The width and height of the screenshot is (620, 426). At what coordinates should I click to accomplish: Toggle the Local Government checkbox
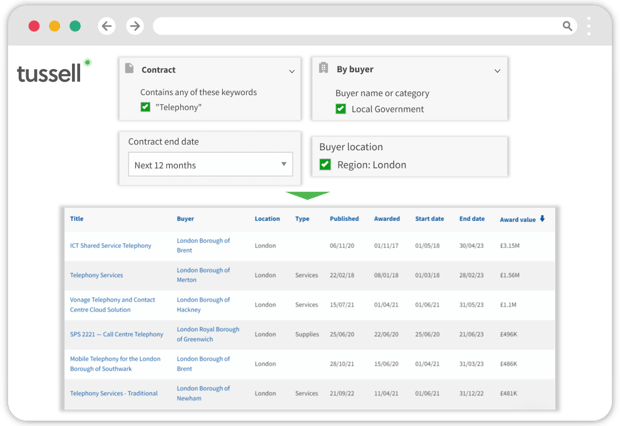(341, 108)
